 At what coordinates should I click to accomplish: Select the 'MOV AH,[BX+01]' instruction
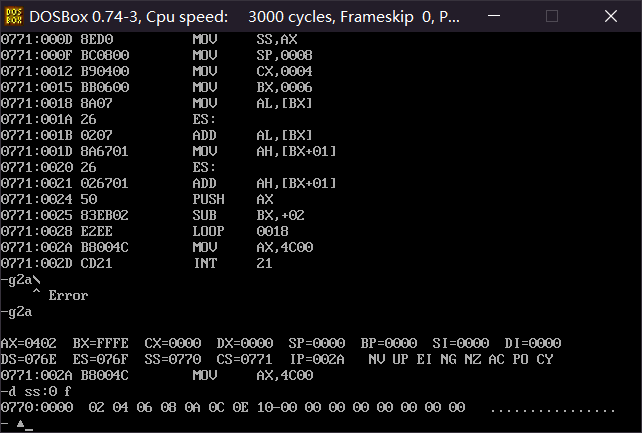(264, 151)
